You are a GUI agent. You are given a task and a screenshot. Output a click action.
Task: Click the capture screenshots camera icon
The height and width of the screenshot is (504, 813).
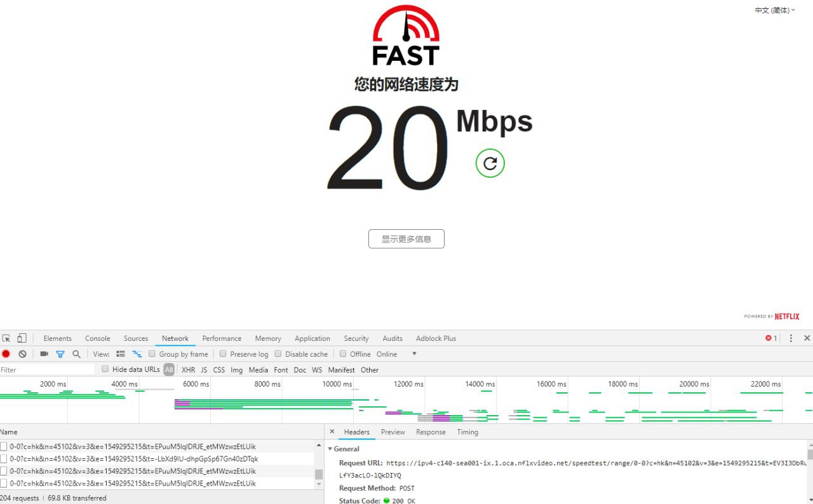coord(44,354)
